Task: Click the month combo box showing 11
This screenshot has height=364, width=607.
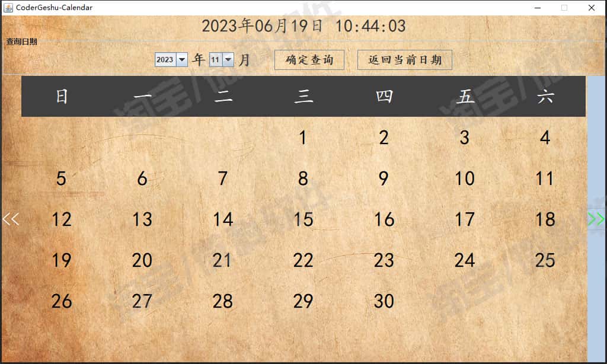Action: point(222,60)
